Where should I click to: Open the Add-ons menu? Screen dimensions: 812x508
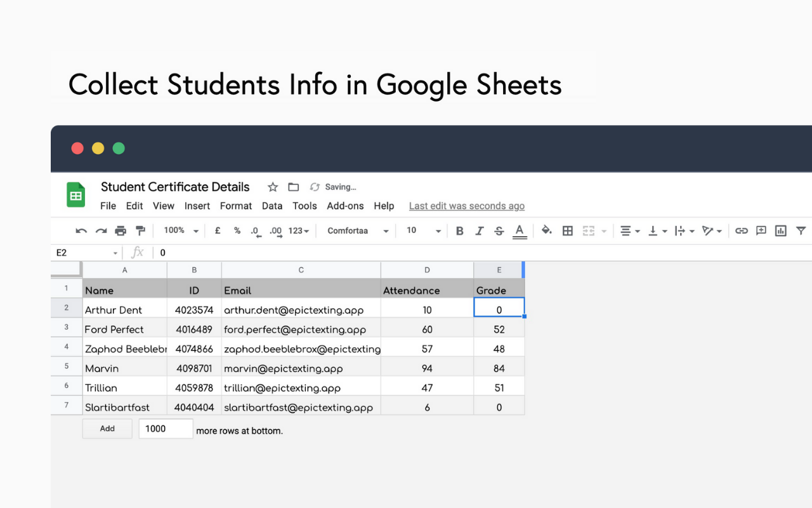coord(345,206)
